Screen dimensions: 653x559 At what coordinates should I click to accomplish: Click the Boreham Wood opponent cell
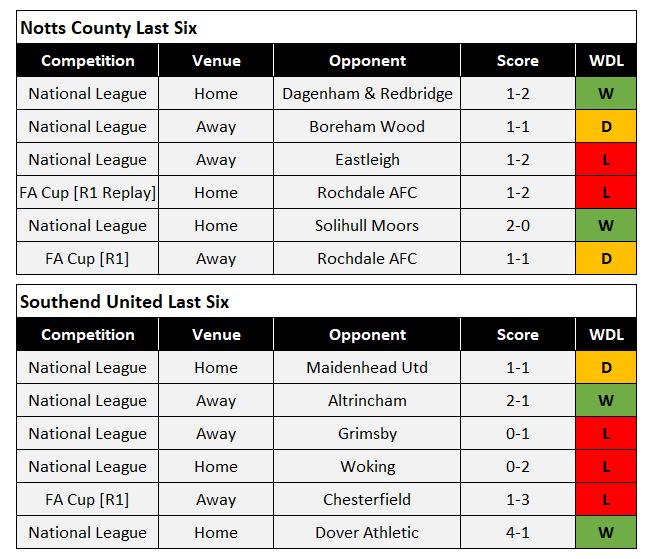point(367,127)
